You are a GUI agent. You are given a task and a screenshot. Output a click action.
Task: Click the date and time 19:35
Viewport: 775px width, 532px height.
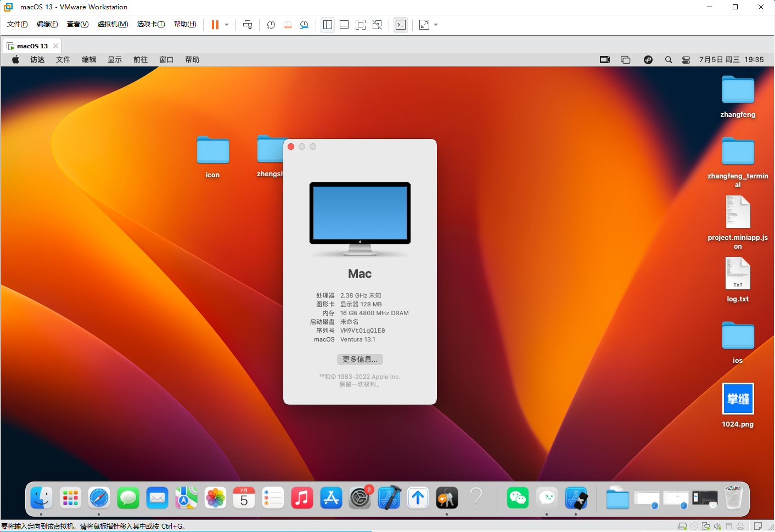click(x=732, y=60)
